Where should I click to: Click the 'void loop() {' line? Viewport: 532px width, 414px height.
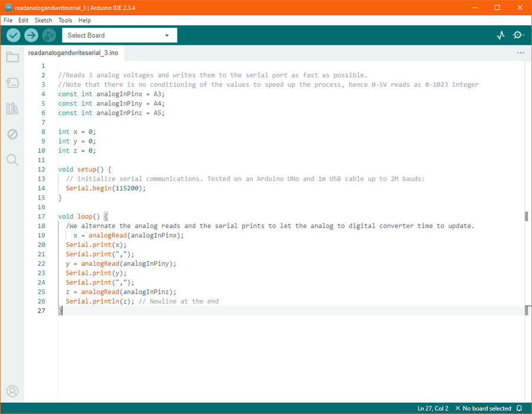[x=83, y=216]
